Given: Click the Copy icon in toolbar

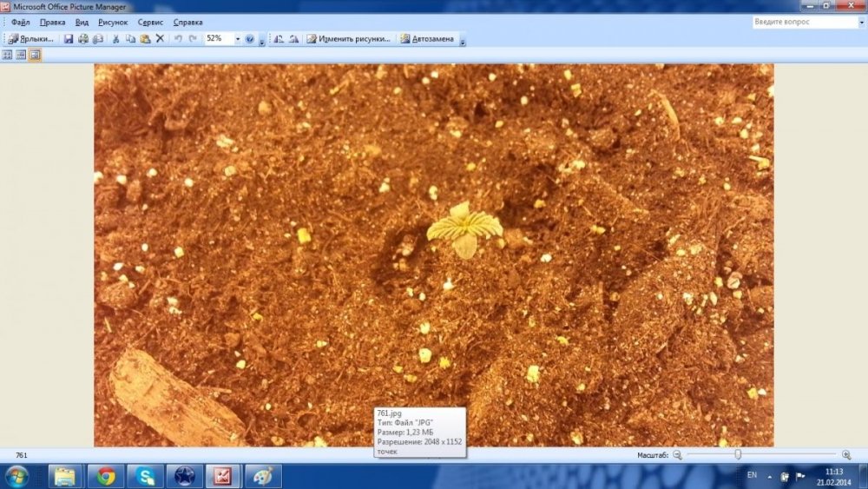Looking at the screenshot, I should coord(131,39).
